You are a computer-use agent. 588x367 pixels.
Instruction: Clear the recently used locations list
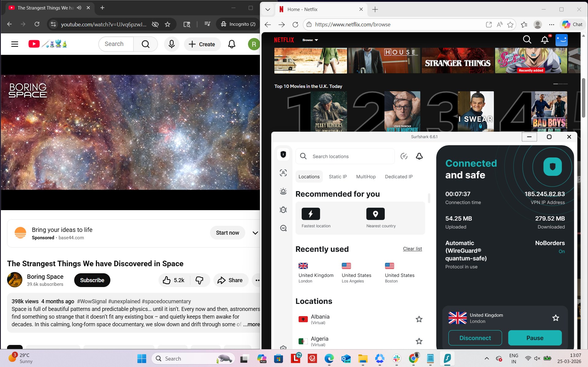[x=412, y=248]
